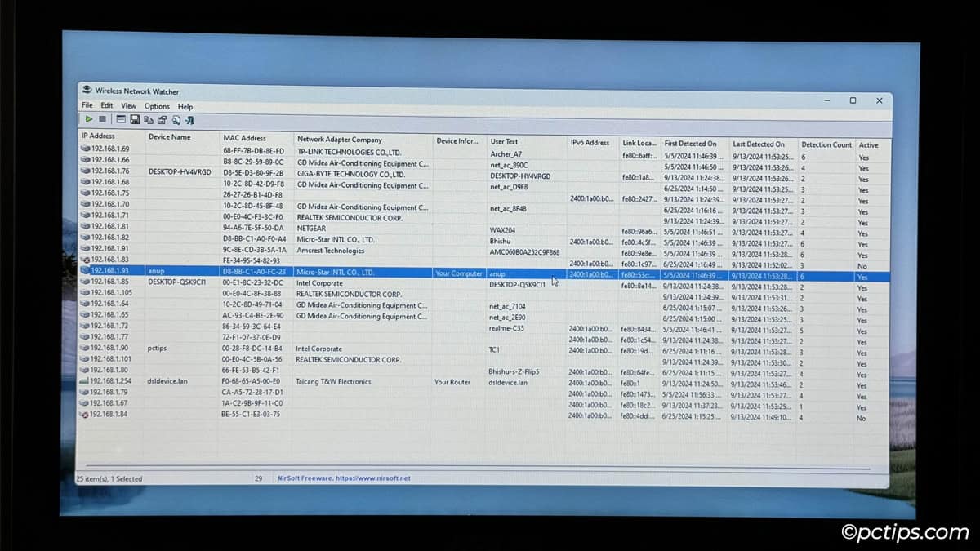The width and height of the screenshot is (980, 551).
Task: Generate an HTML report from the toolbar
Action: (x=176, y=119)
